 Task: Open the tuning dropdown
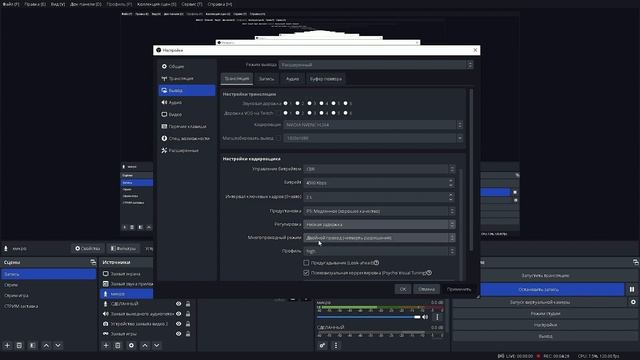(x=379, y=224)
